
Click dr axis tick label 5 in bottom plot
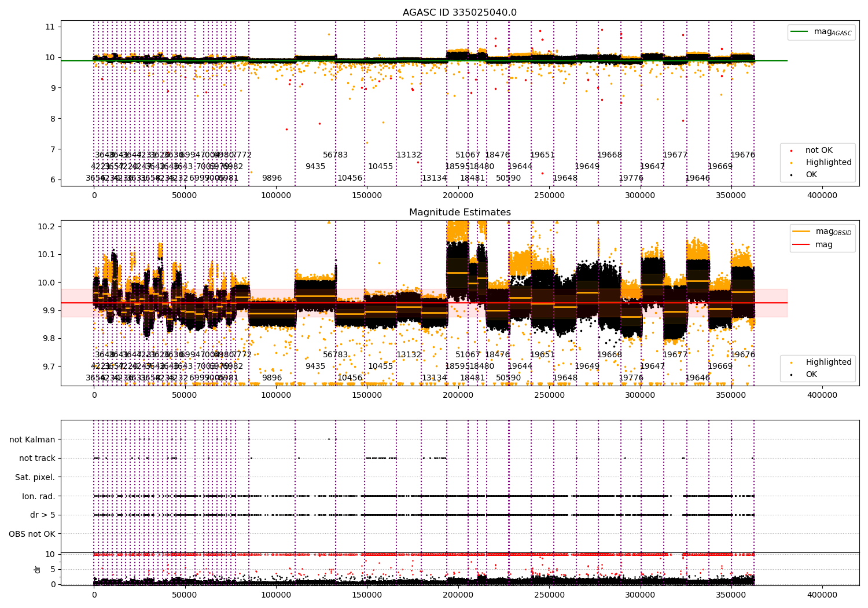(x=53, y=569)
